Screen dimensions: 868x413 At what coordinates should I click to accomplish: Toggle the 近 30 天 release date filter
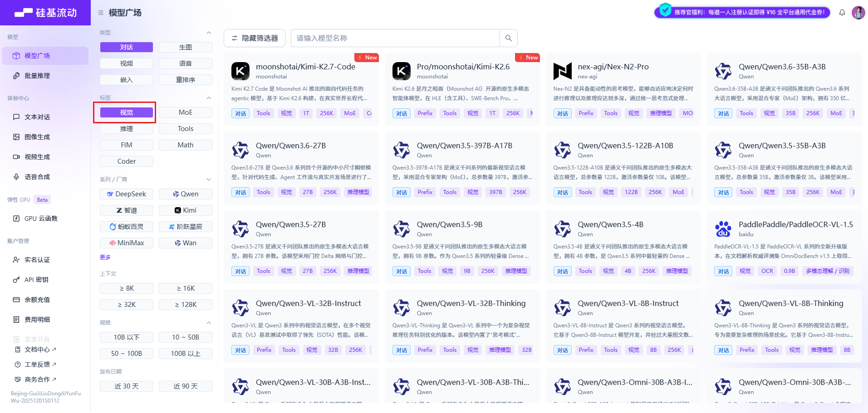[127, 386]
